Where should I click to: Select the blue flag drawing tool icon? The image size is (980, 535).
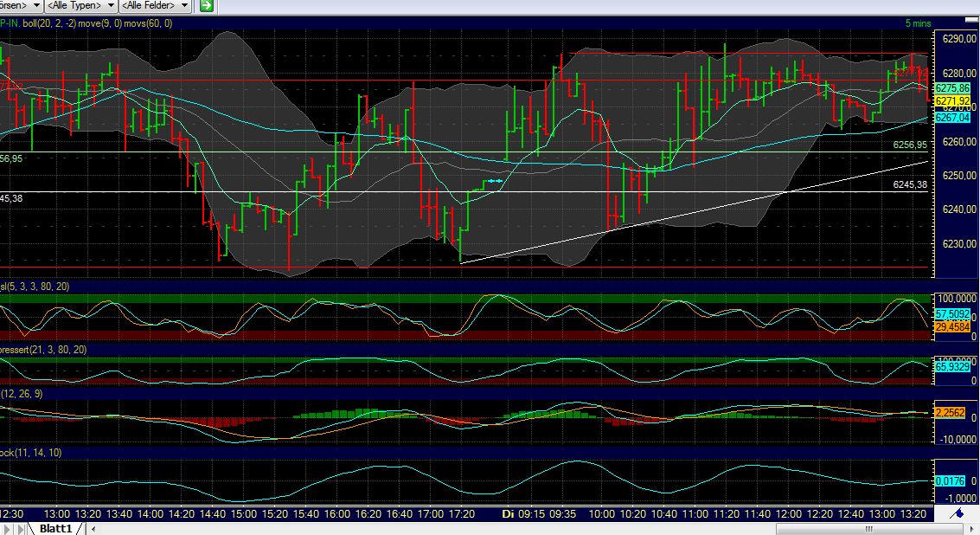(957, 512)
